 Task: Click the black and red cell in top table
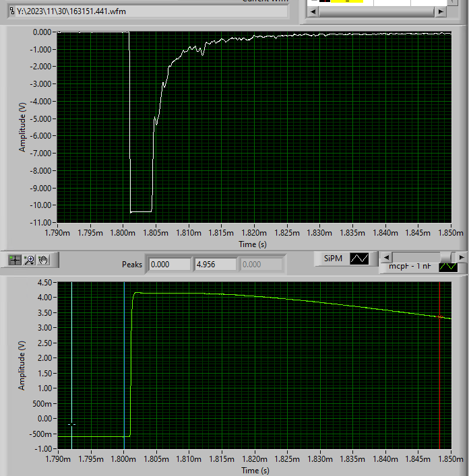click(x=325, y=1)
